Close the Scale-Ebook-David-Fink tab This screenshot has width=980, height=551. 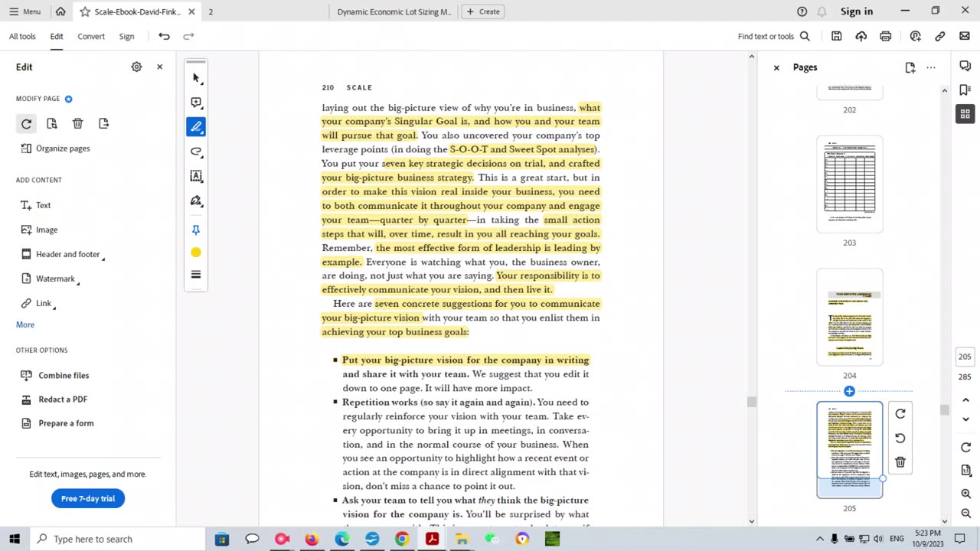(191, 11)
